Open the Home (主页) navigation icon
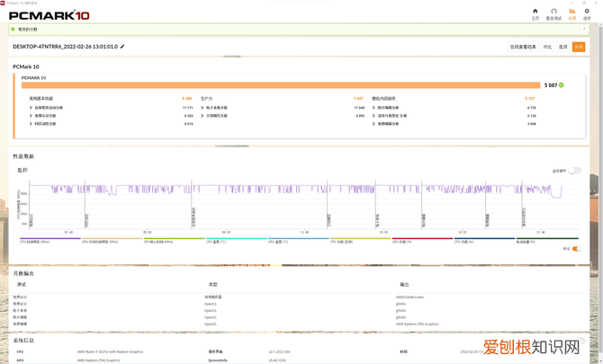The height and width of the screenshot is (364, 603). pos(535,13)
